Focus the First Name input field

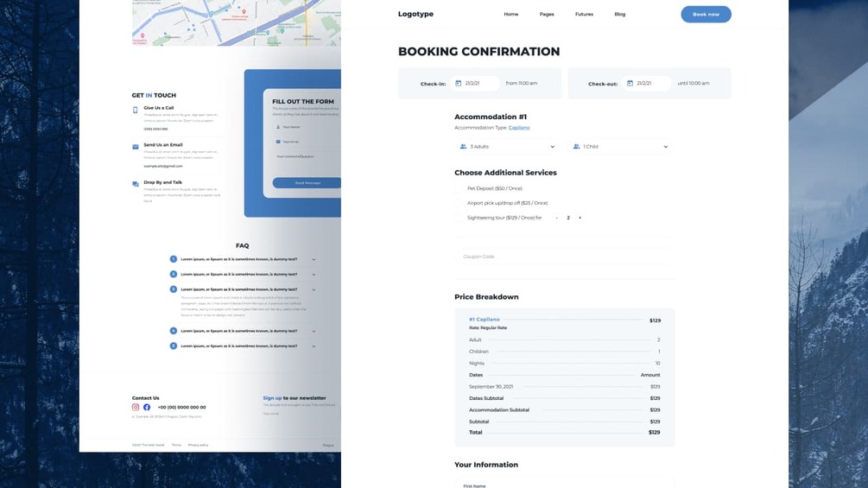point(565,483)
